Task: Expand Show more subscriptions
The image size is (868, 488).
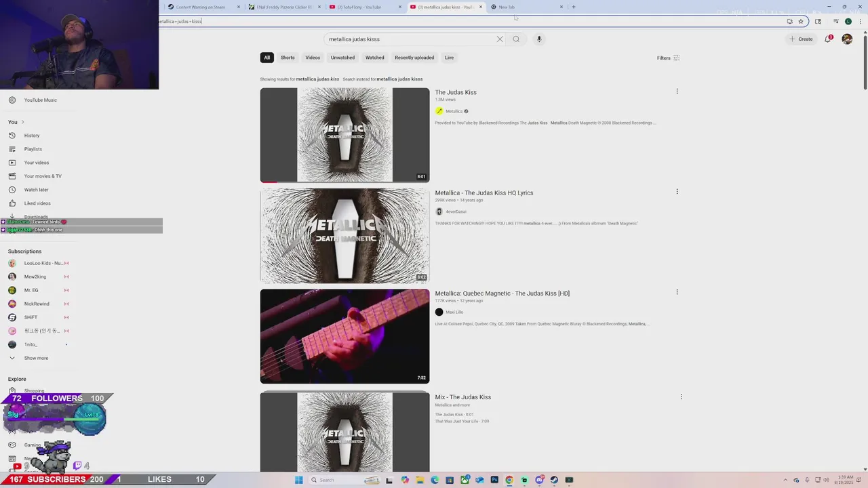Action: (36, 358)
